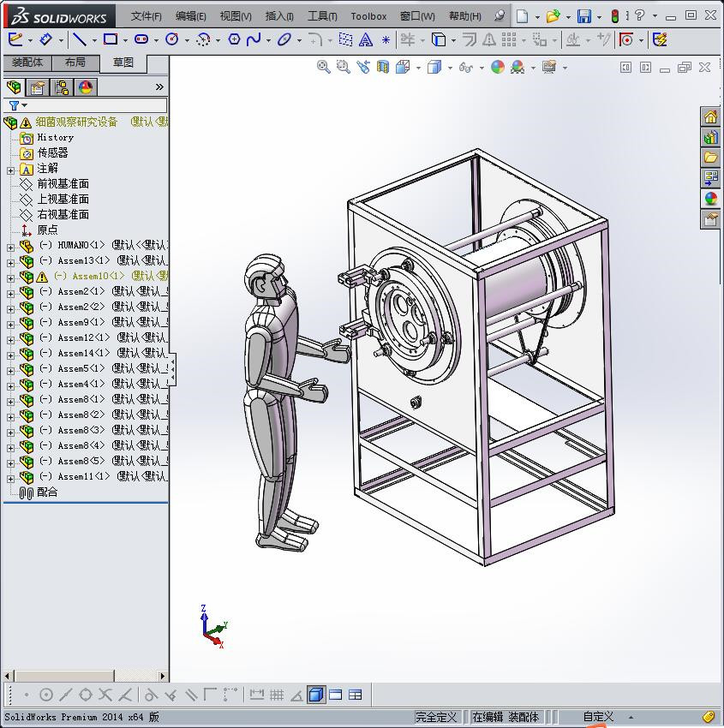Image resolution: width=724 pixels, height=728 pixels.
Task: Open the Edit Appearance color ball
Action: coord(497,68)
